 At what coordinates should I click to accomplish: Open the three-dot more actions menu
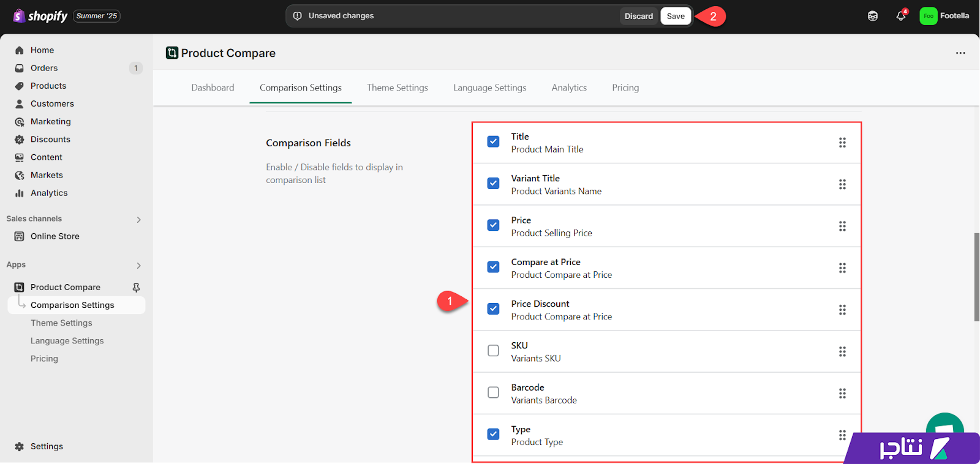coord(960,53)
